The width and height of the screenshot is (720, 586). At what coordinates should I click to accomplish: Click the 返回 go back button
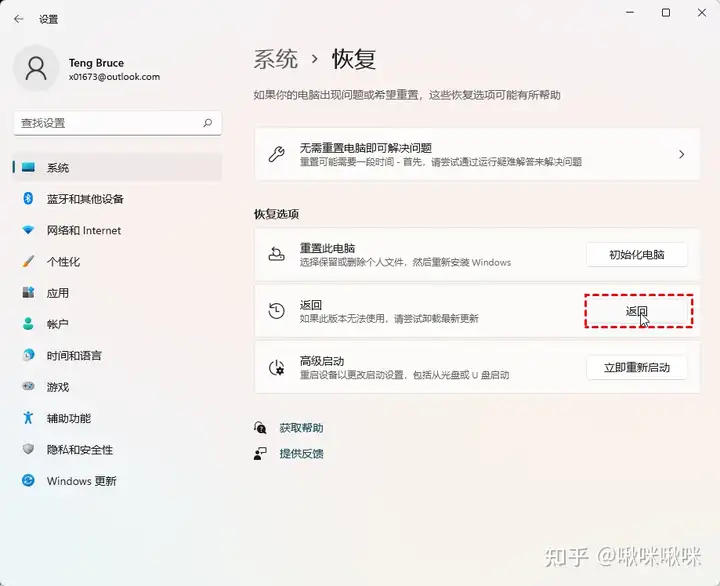tap(637, 311)
